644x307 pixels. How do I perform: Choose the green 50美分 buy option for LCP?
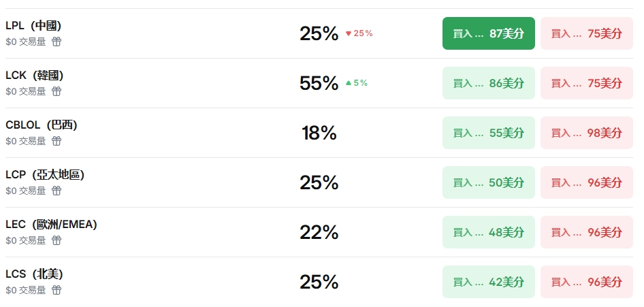coord(488,182)
